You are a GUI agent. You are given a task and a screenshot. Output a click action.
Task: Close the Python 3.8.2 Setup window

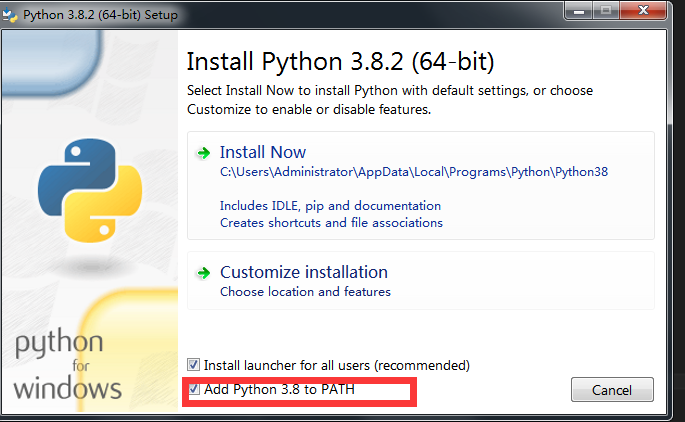pos(645,12)
